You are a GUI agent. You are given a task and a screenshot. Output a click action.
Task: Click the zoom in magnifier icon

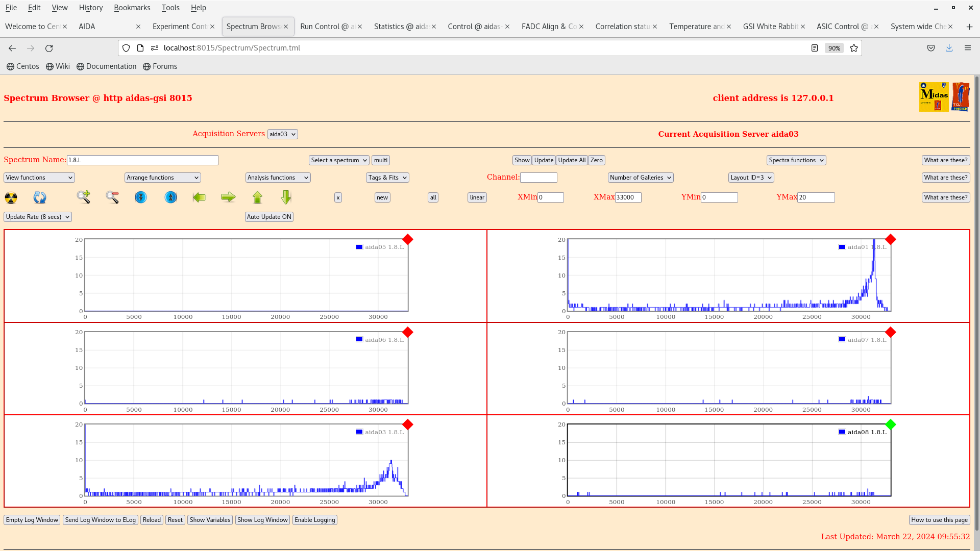(83, 197)
